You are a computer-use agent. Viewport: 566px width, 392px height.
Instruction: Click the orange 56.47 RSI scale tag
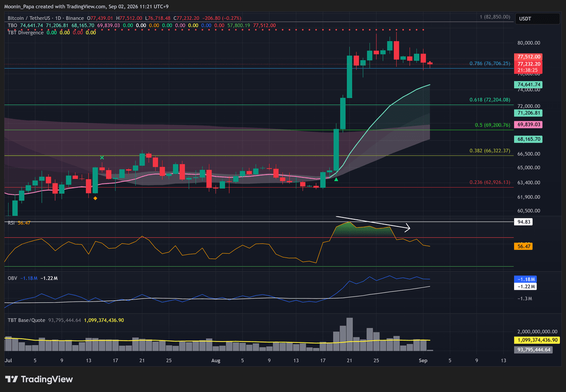point(524,246)
